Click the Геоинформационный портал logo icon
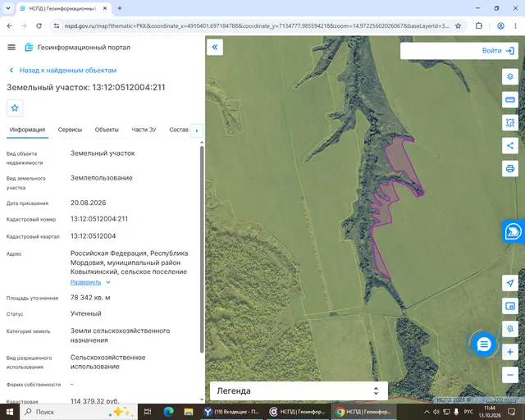Viewport: 525px width, 420px height. pyautogui.click(x=30, y=48)
